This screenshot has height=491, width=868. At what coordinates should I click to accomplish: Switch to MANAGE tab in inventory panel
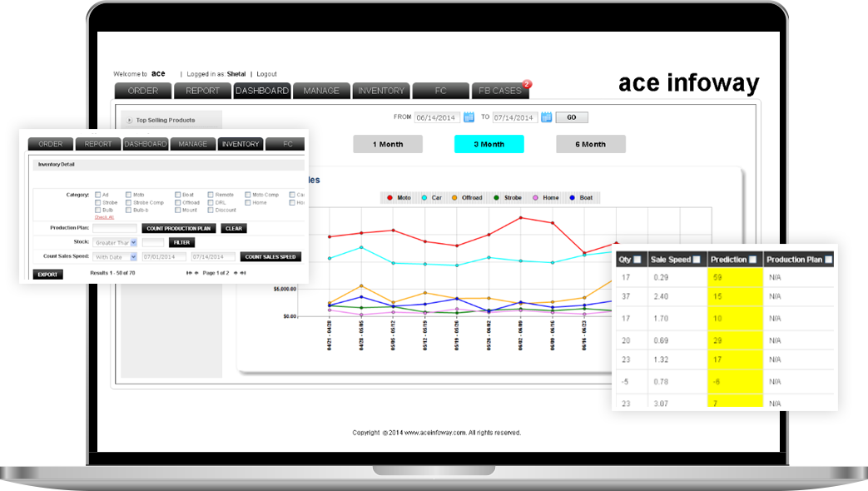coord(192,144)
